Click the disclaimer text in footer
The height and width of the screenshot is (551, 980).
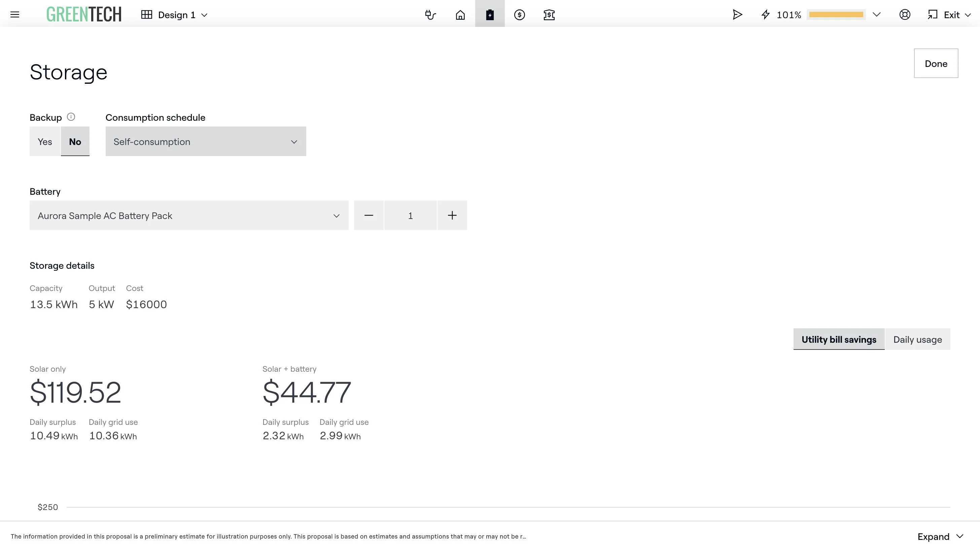tap(268, 537)
